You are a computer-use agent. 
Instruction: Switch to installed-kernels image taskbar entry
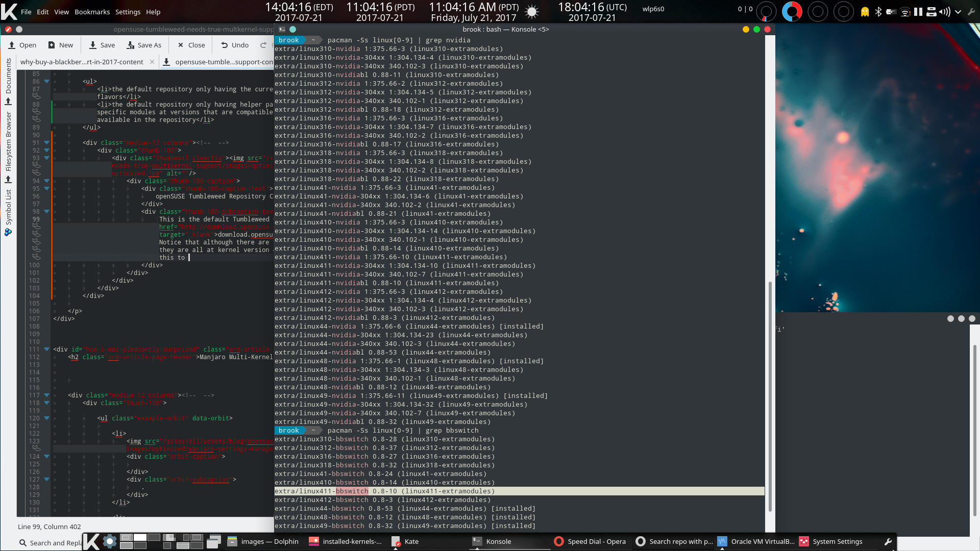[346, 542]
